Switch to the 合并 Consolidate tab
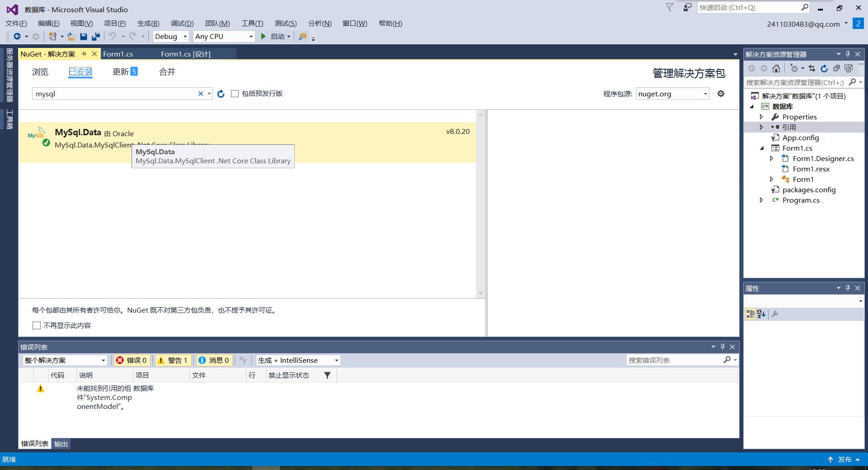The height and width of the screenshot is (470, 868). [x=167, y=71]
